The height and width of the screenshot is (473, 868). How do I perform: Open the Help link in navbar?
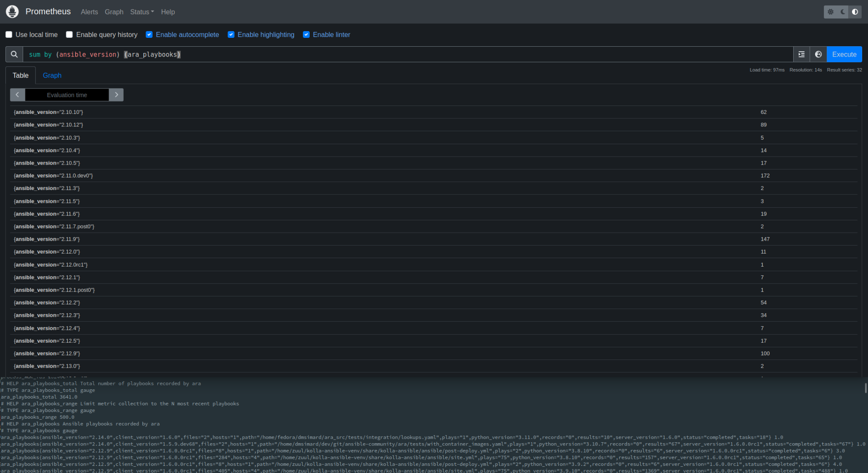click(x=168, y=12)
